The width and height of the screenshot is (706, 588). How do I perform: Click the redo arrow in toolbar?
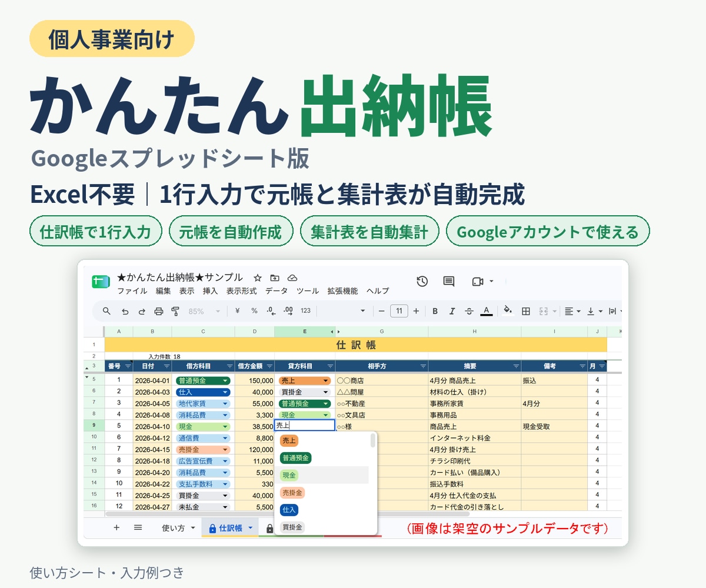point(141,311)
